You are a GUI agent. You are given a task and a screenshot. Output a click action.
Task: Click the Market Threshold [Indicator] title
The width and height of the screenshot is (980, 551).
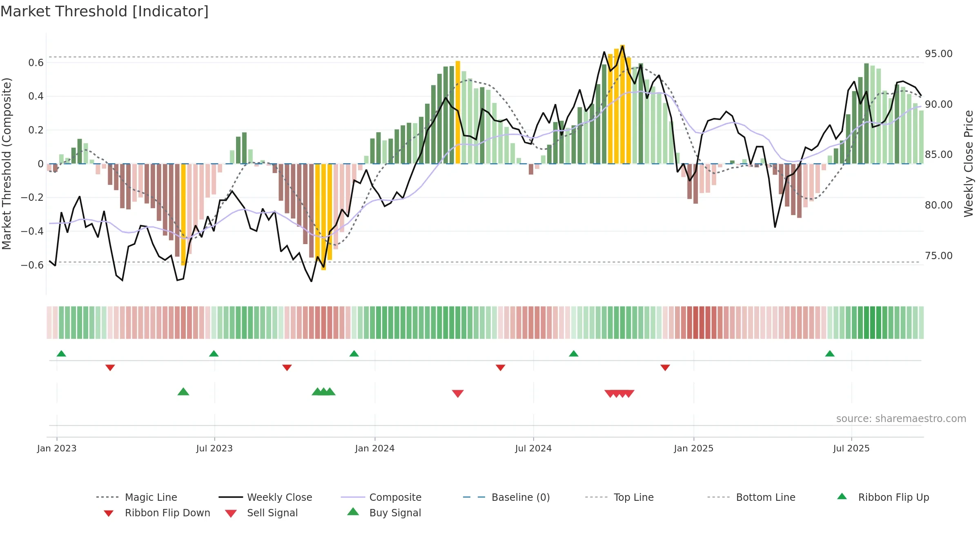pyautogui.click(x=105, y=11)
